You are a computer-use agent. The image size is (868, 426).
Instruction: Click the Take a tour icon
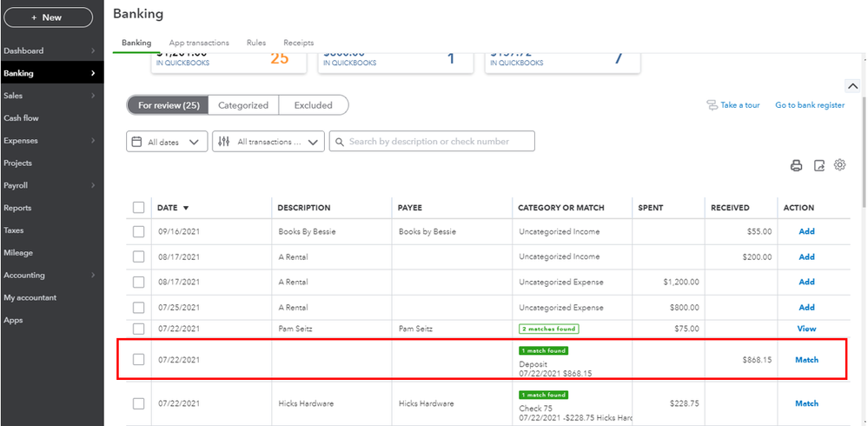(x=712, y=105)
